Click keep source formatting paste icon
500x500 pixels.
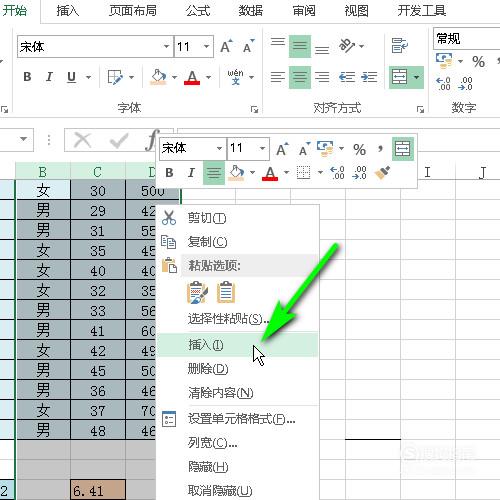(x=197, y=293)
